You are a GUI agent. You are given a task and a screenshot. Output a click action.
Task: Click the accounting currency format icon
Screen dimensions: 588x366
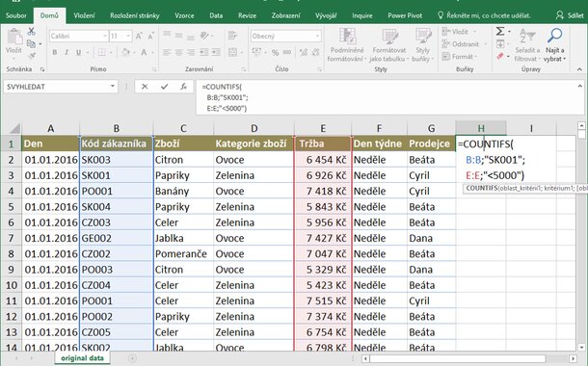point(256,52)
